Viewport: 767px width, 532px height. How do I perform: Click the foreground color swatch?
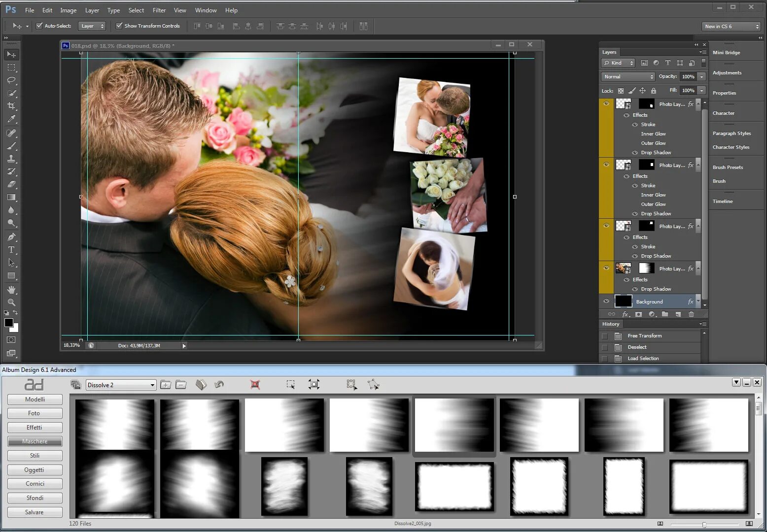[9, 323]
